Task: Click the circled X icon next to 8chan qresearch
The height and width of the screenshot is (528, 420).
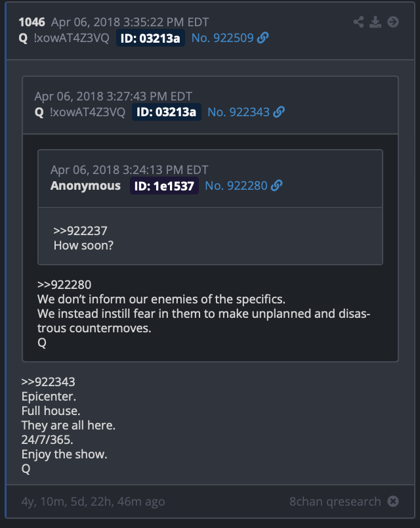Action: [393, 501]
